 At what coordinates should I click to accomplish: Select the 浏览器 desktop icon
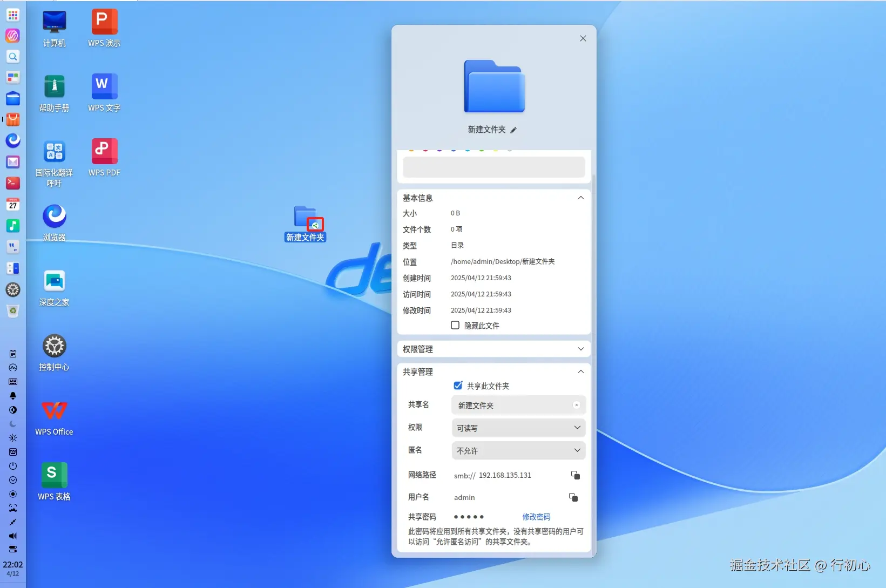coord(55,223)
